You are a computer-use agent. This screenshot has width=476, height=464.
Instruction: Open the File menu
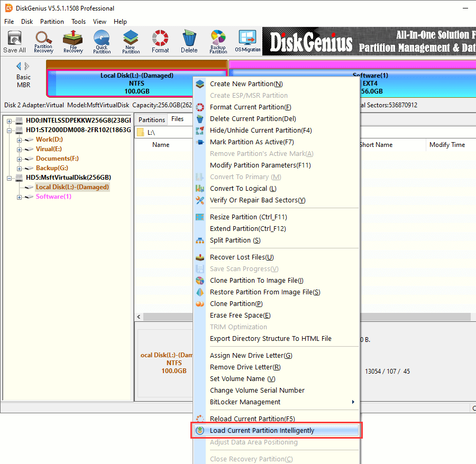click(x=9, y=22)
